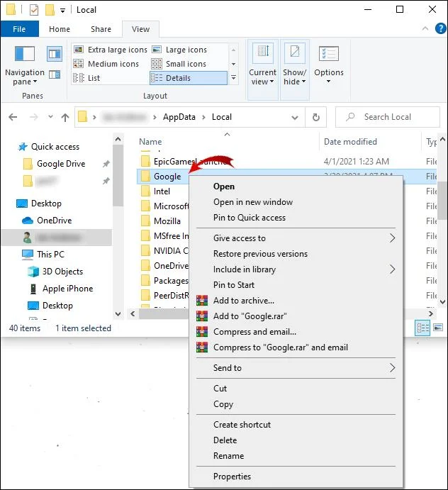
Task: Choose Copy from the context menu
Action: click(x=223, y=404)
